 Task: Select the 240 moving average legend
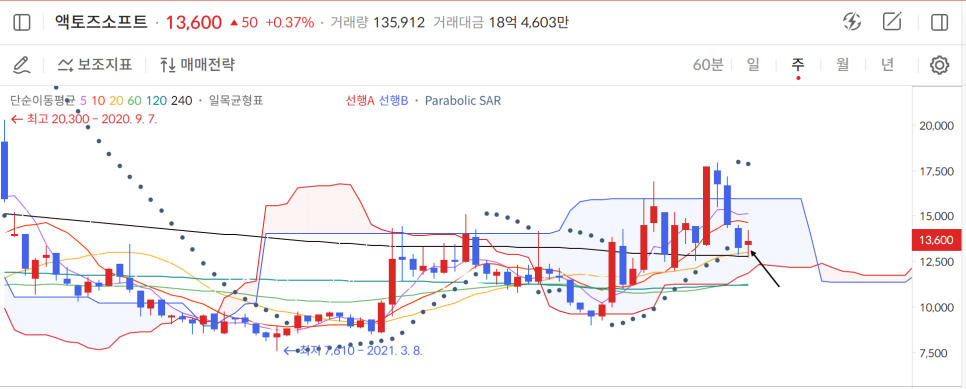pyautogui.click(x=182, y=100)
